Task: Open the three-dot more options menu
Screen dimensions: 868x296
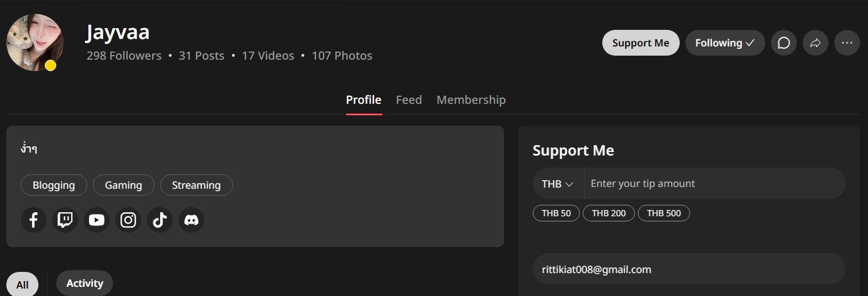Action: click(847, 43)
